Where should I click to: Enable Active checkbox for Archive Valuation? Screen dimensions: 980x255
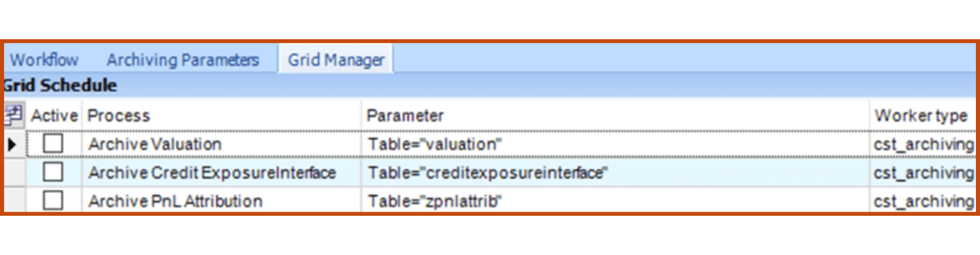coord(53,144)
